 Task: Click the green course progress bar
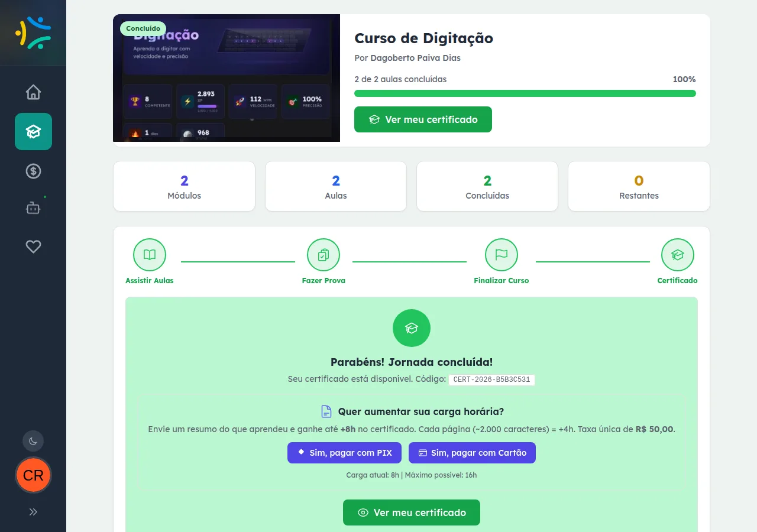click(x=525, y=93)
